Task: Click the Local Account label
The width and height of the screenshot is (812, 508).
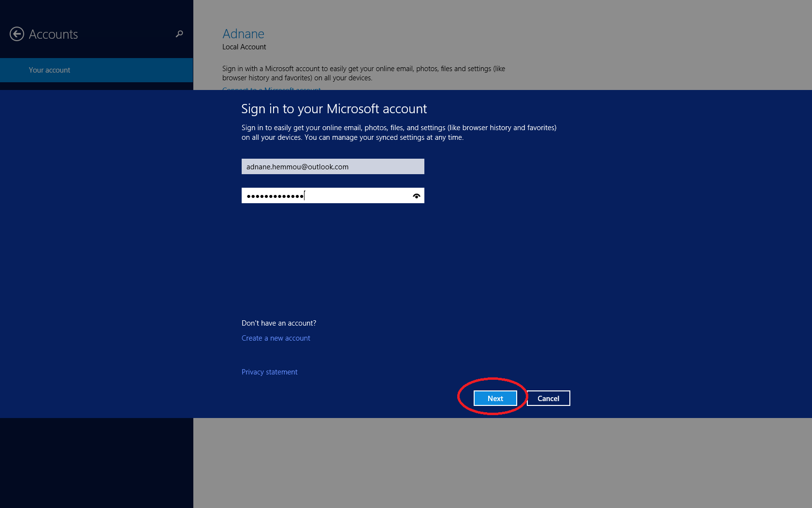Action: [244, 47]
